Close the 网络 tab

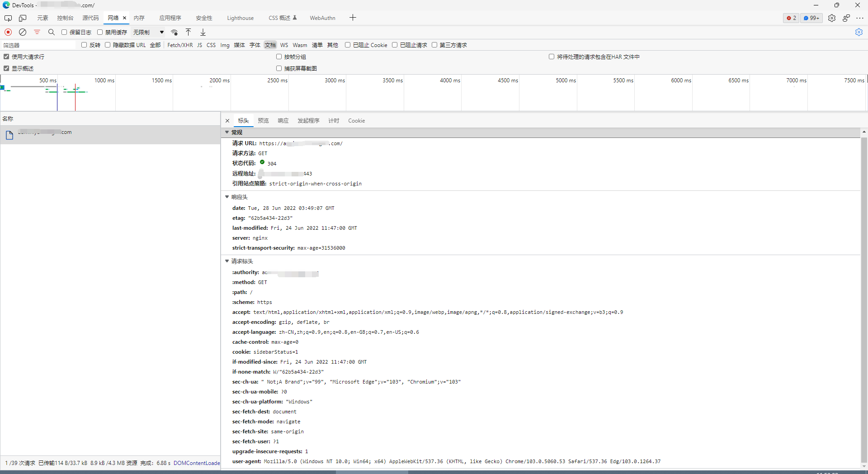[124, 18]
